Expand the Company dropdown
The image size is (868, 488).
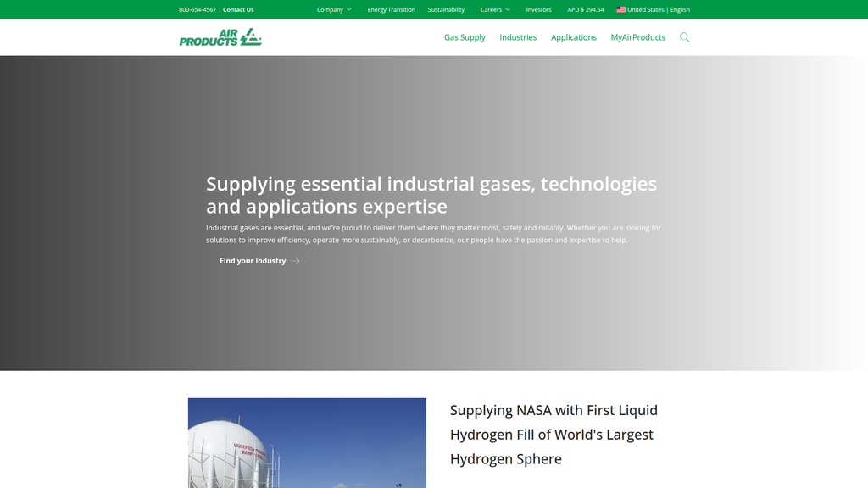(x=334, y=9)
